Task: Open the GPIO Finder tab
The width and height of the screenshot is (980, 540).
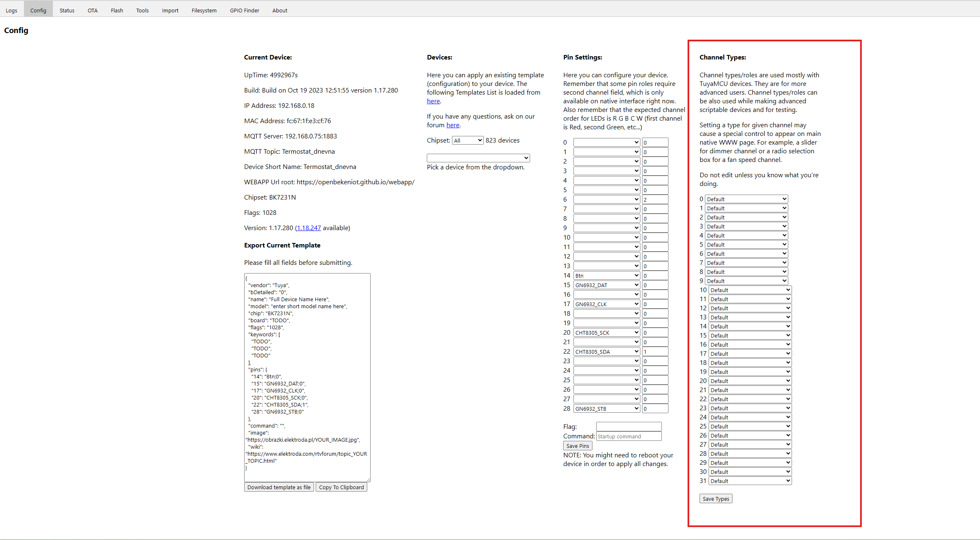Action: pyautogui.click(x=244, y=10)
